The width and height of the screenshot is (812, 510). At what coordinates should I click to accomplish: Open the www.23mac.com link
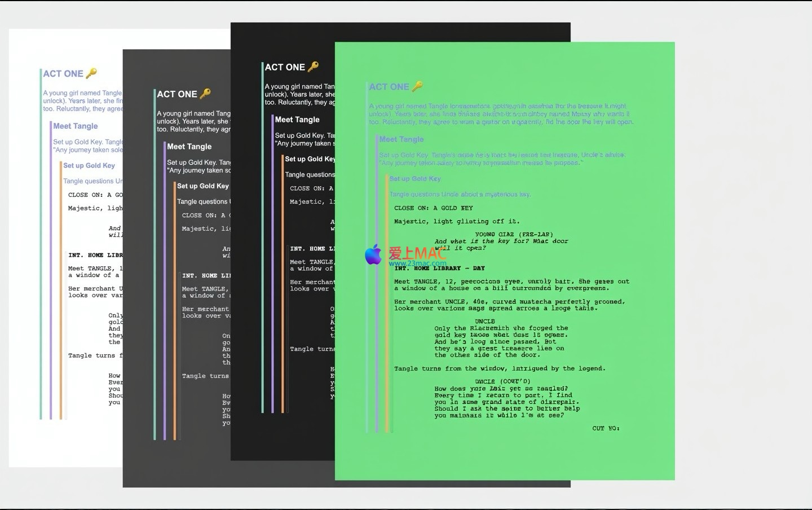[417, 263]
